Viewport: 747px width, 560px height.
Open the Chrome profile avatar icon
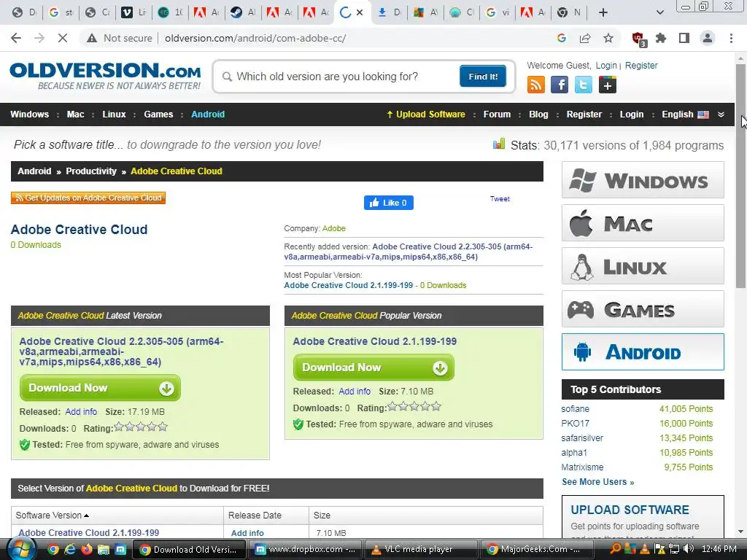pos(708,38)
